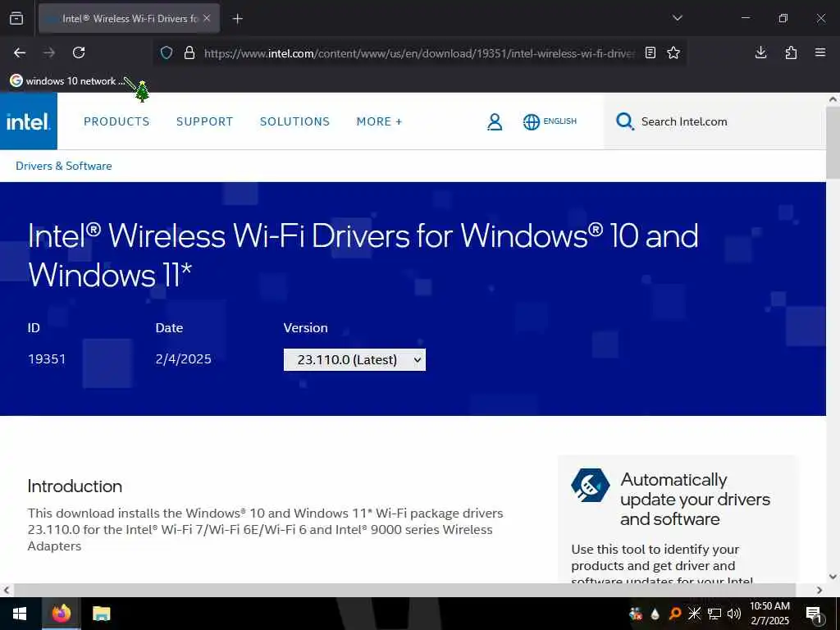
Task: Click the Intel driver support assistant icon
Action: pos(591,486)
